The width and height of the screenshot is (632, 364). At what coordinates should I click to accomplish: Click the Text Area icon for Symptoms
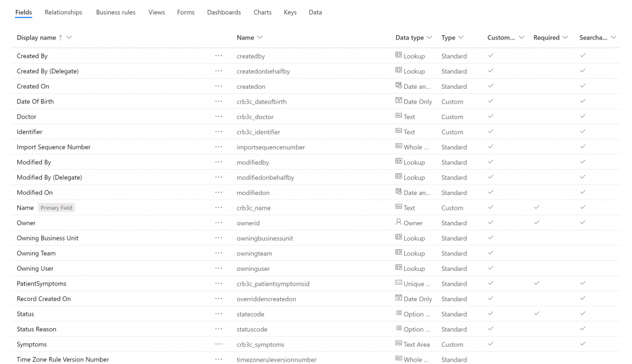coord(399,344)
